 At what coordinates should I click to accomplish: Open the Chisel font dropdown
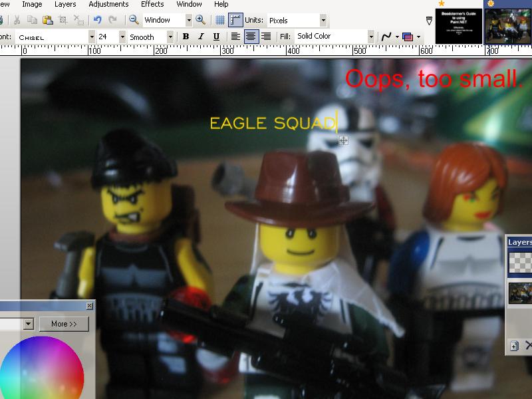pyautogui.click(x=92, y=37)
